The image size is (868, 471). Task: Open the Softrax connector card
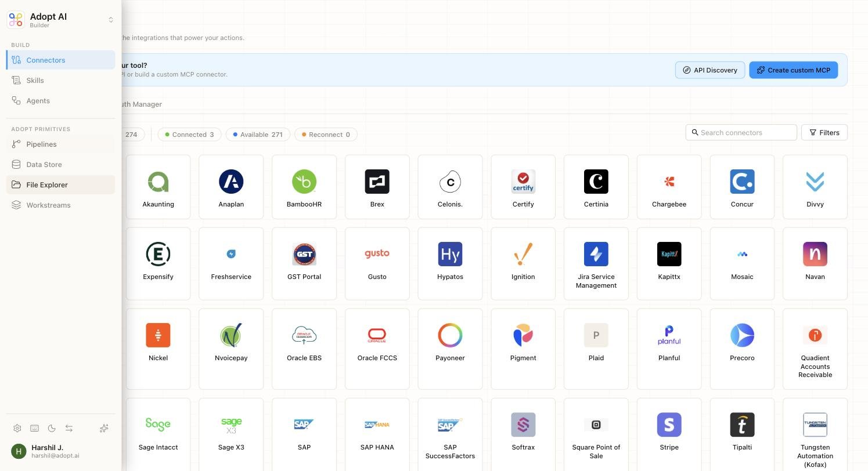click(523, 434)
